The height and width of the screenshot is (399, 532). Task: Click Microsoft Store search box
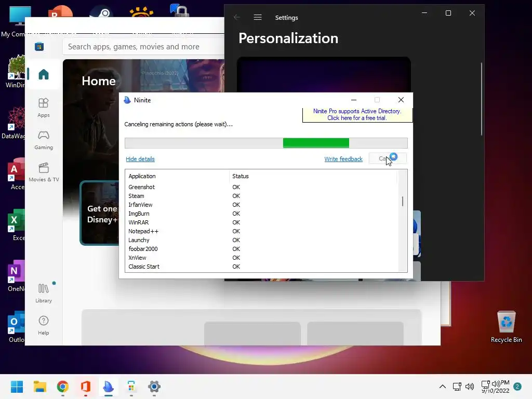coord(144,46)
